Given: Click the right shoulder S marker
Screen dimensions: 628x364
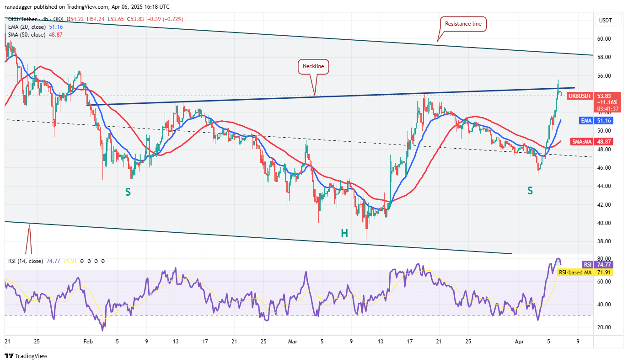Looking at the screenshot, I should (530, 191).
